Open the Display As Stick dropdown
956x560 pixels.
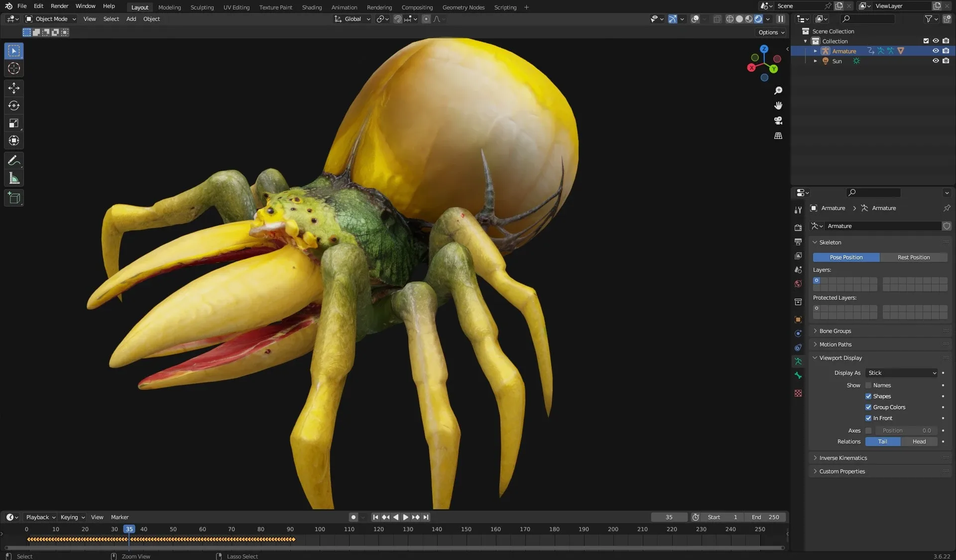[902, 373]
